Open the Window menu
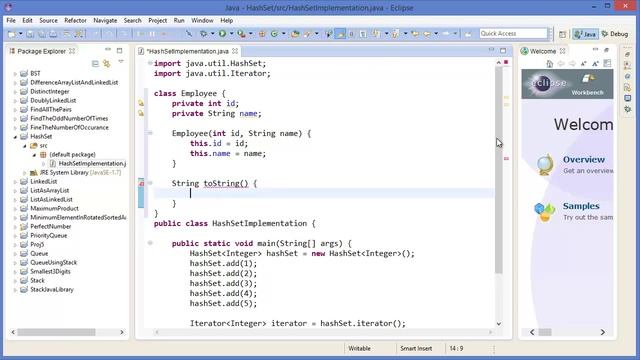The height and width of the screenshot is (360, 640). [x=202, y=20]
